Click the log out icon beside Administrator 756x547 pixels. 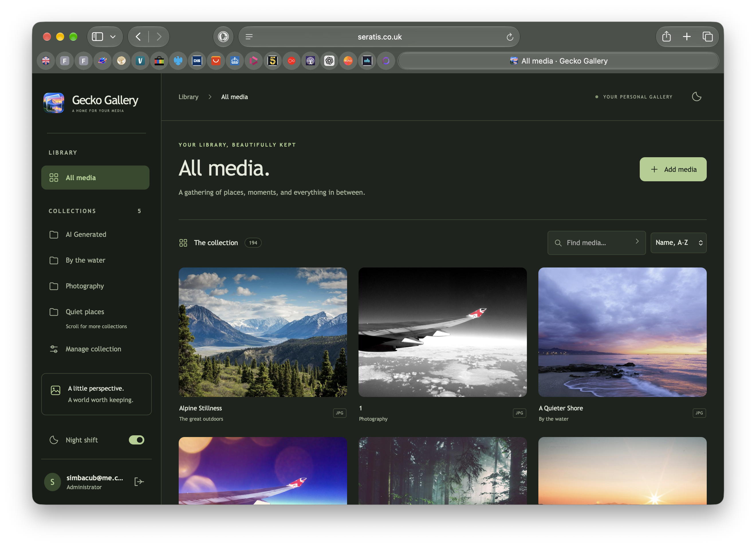click(x=139, y=482)
